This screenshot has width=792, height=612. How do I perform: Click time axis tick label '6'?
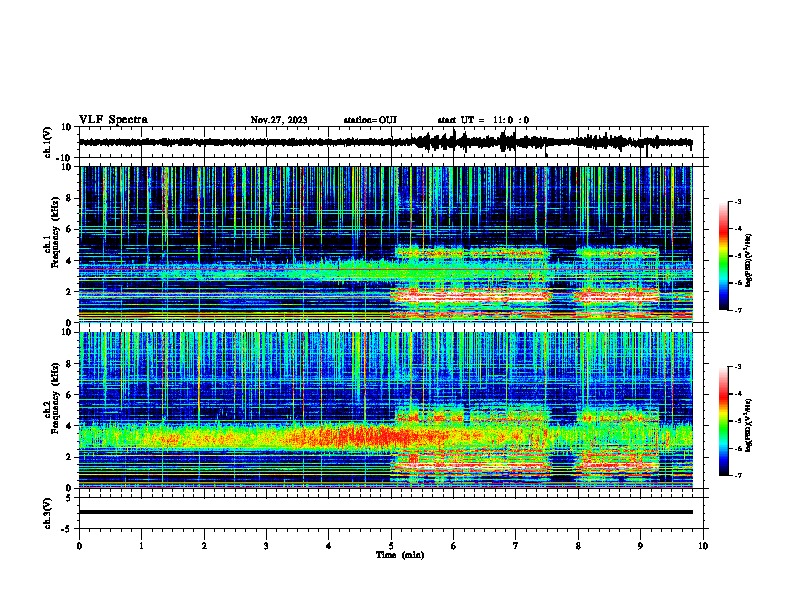[x=453, y=546]
